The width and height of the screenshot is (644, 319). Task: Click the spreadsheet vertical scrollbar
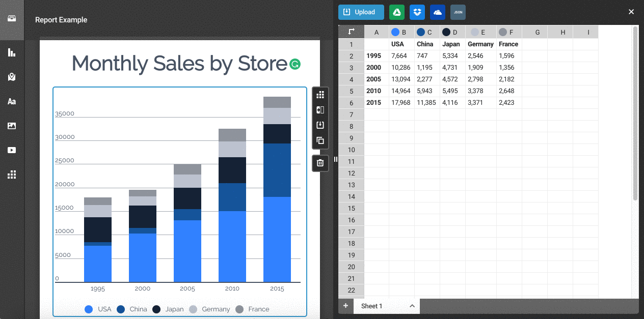click(635, 113)
